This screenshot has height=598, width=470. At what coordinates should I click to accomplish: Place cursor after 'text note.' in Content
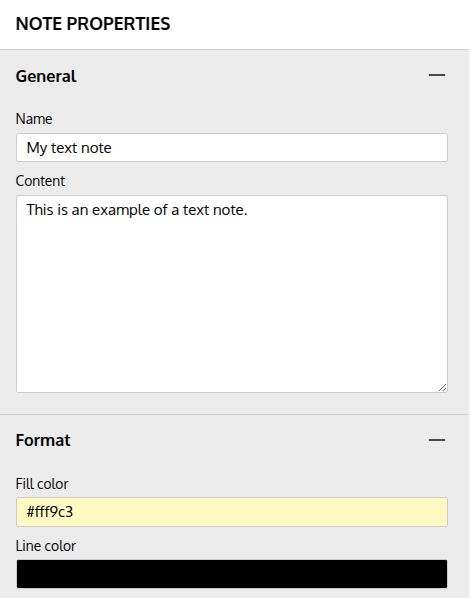click(248, 210)
